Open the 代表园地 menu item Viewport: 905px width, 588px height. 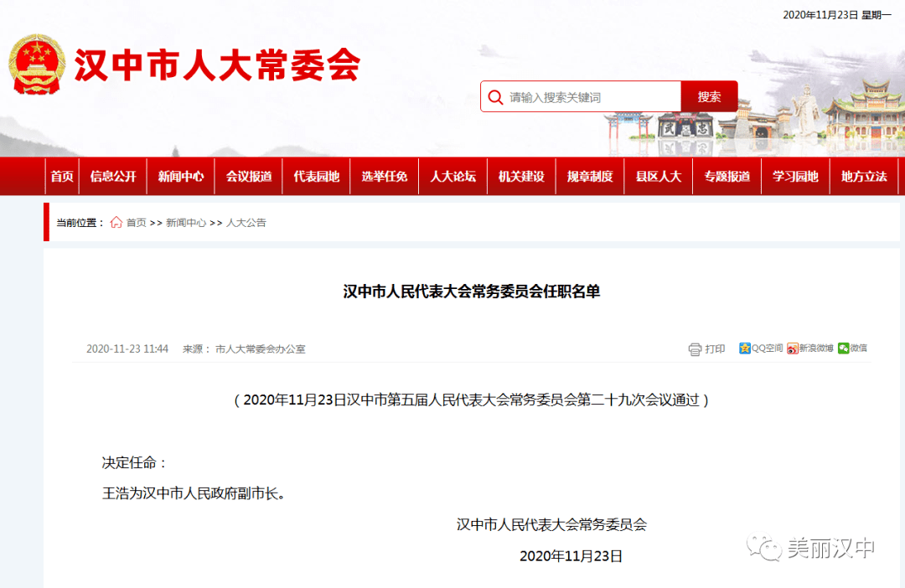(316, 176)
